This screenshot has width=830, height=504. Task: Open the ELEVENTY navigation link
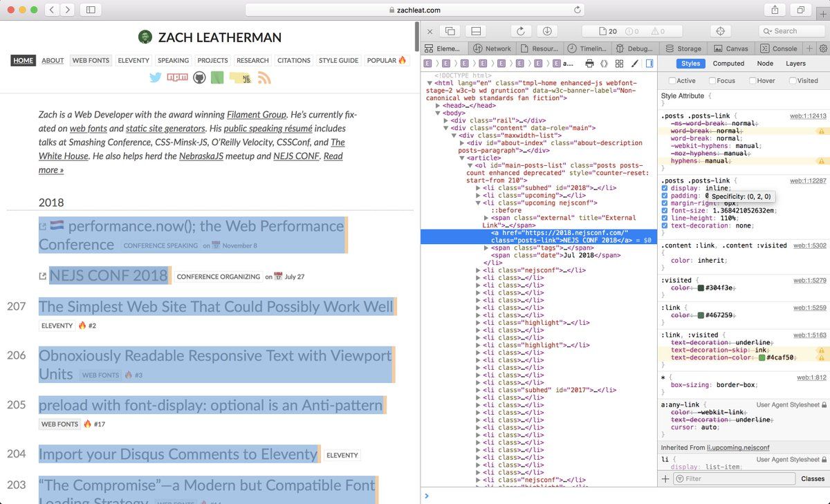click(133, 60)
